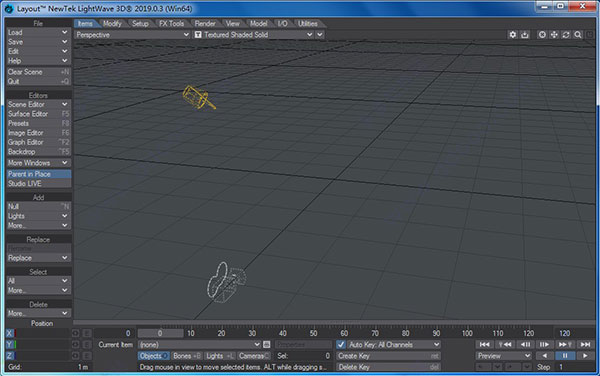This screenshot has height=376, width=600.
Task: Click Clear Scene button
Action: click(x=39, y=72)
